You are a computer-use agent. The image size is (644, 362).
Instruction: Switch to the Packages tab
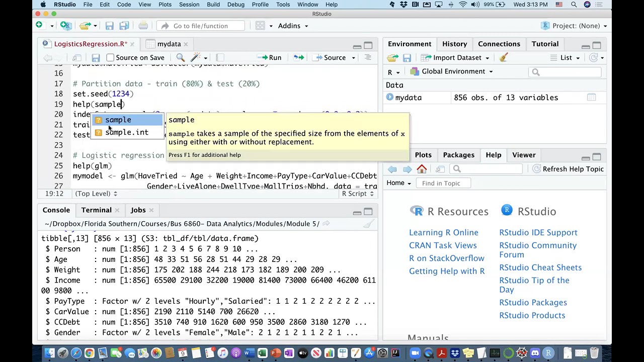458,155
